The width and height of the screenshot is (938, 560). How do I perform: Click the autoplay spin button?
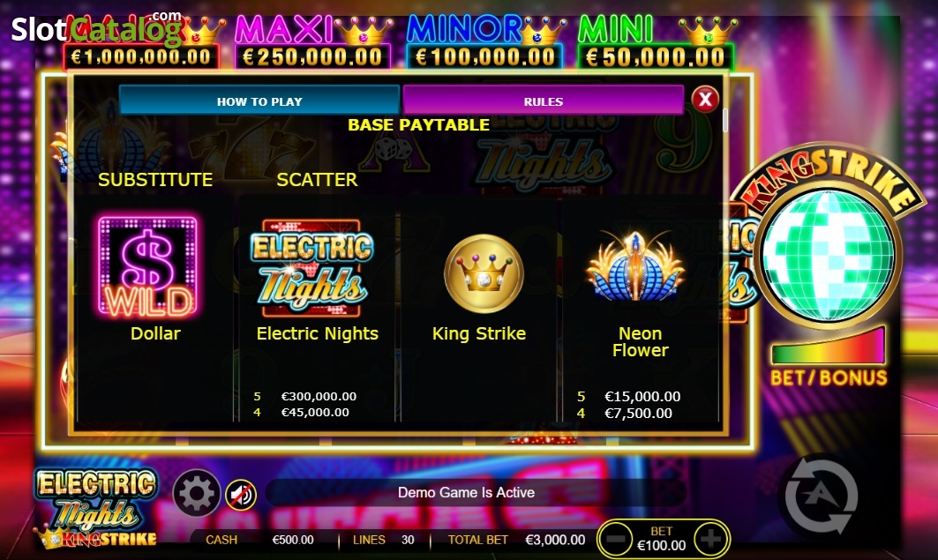pyautogui.click(x=822, y=495)
